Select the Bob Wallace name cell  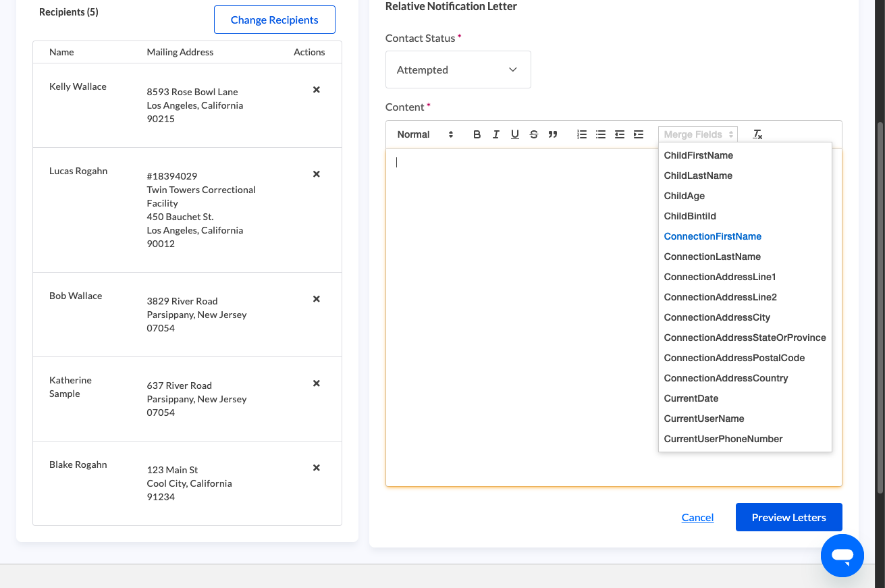coord(76,296)
